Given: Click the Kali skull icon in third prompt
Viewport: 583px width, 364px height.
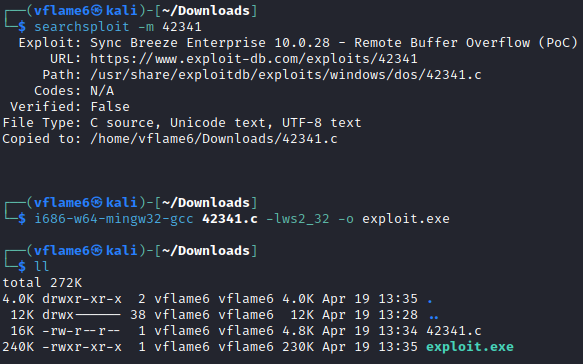Looking at the screenshot, I should click(x=97, y=251).
